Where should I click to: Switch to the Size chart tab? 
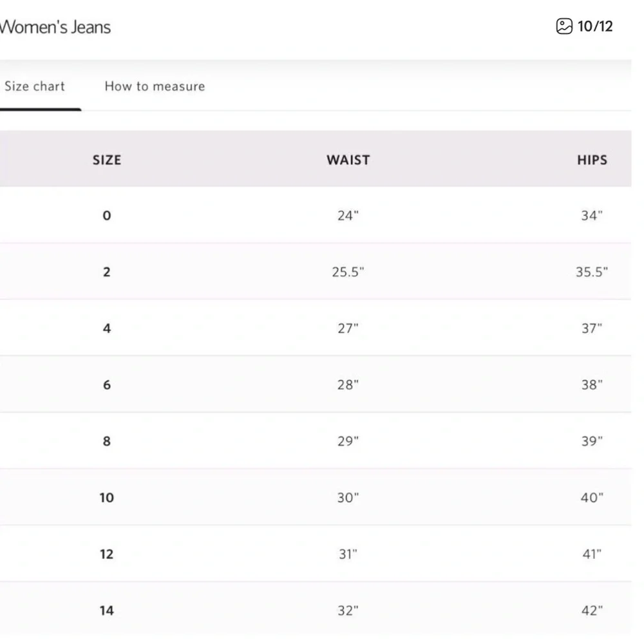click(35, 86)
